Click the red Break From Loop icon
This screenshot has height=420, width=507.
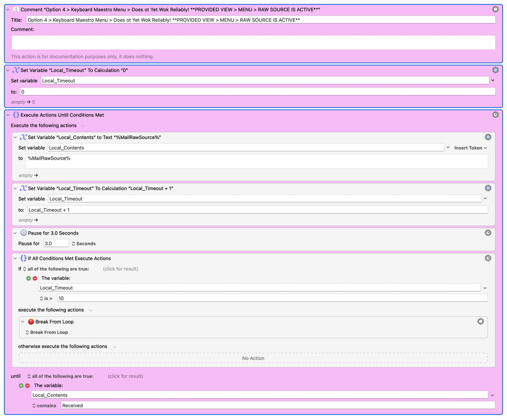31,322
